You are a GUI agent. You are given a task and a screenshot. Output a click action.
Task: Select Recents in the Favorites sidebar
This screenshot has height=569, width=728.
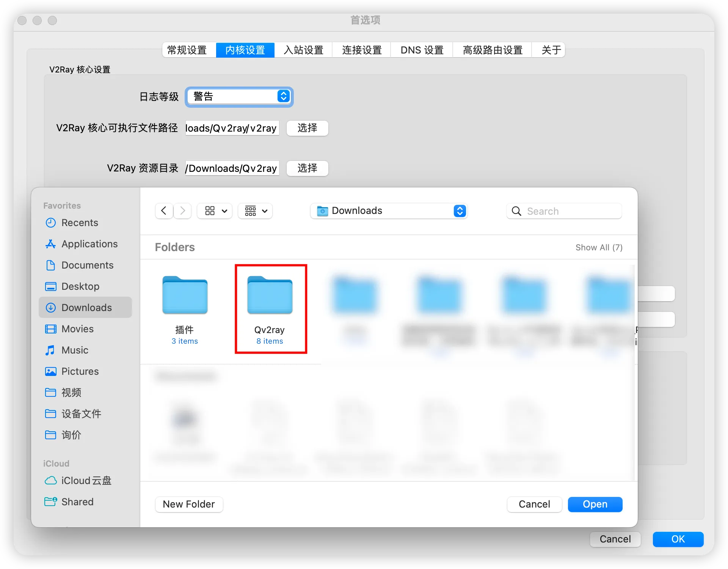[x=79, y=223]
